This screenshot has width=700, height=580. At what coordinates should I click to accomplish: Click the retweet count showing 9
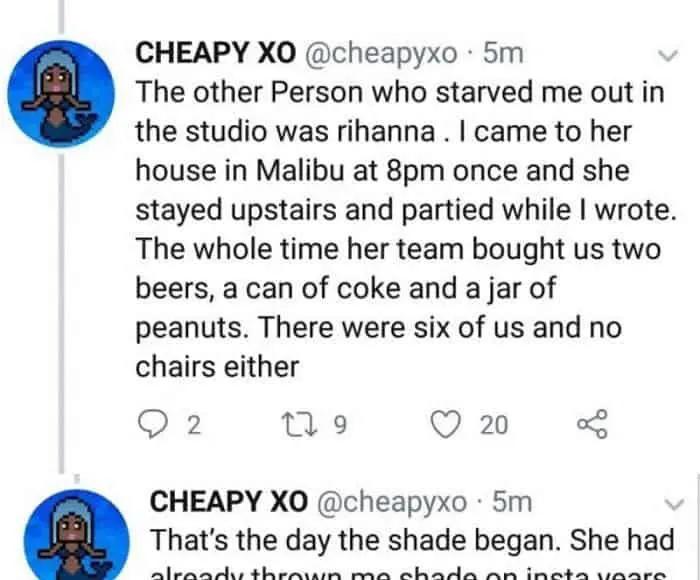point(338,426)
